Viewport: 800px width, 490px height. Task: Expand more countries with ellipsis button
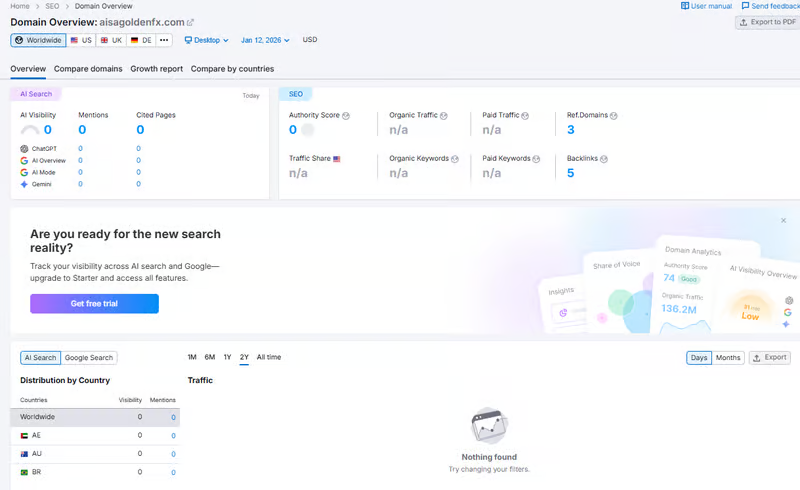click(164, 40)
